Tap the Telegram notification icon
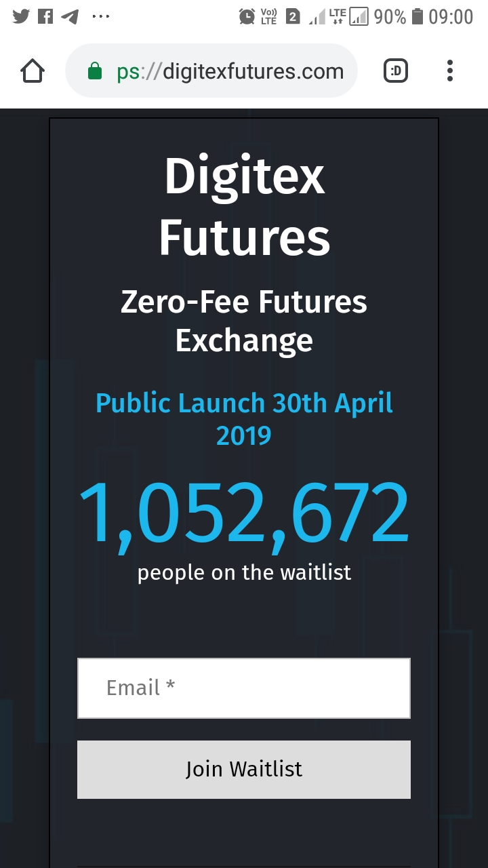 click(70, 16)
